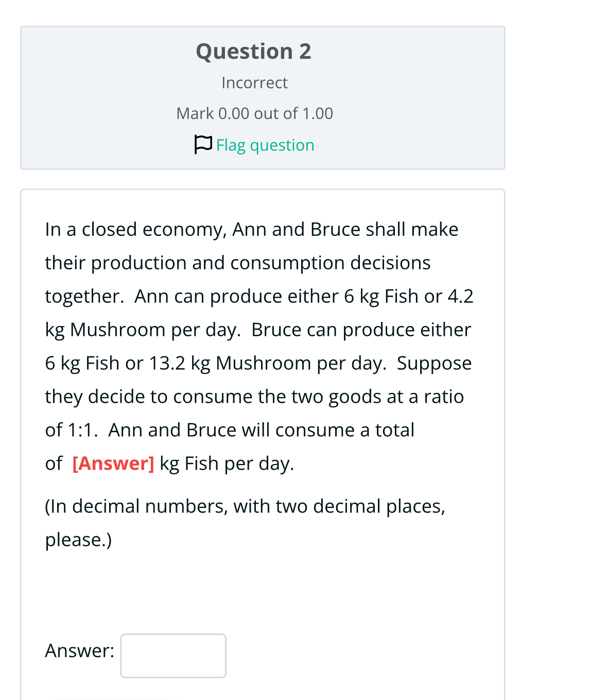The width and height of the screenshot is (607, 700).
Task: Click the 'kg Fish per day.' text
Action: tap(227, 464)
